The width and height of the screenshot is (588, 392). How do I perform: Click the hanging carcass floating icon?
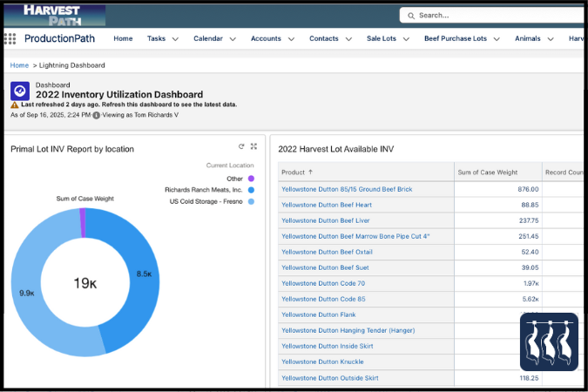click(x=549, y=341)
